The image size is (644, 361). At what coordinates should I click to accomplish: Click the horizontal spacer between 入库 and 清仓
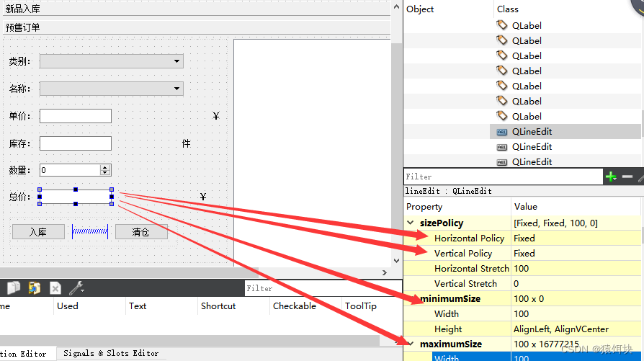[x=90, y=232]
